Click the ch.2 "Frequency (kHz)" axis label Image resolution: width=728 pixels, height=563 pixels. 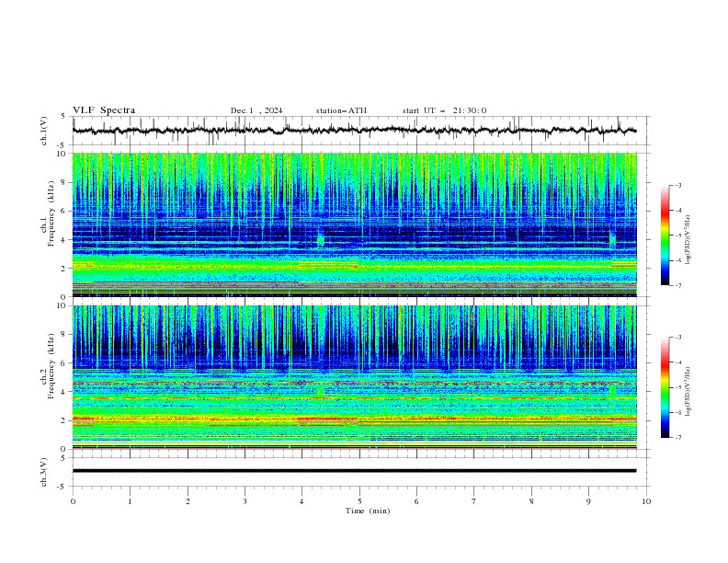[51, 366]
